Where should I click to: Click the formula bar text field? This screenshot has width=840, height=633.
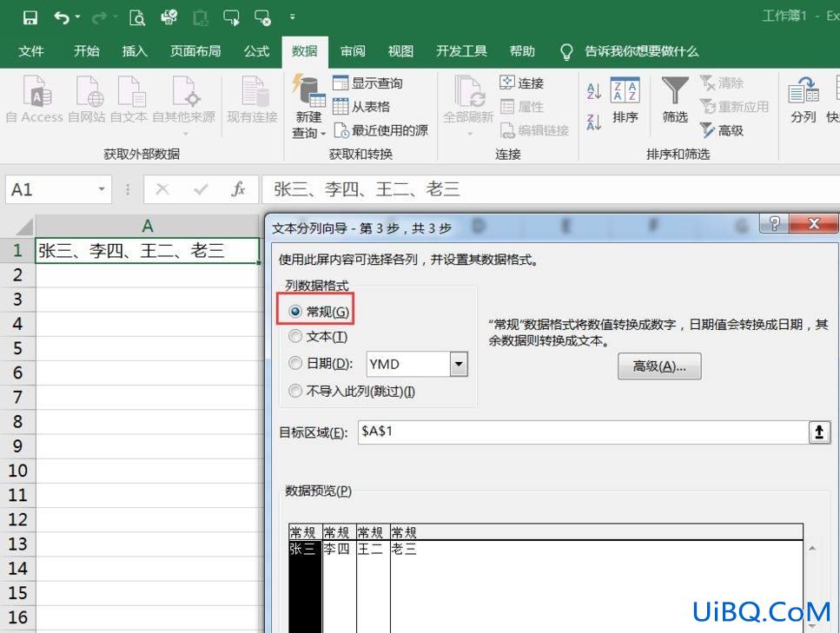551,189
